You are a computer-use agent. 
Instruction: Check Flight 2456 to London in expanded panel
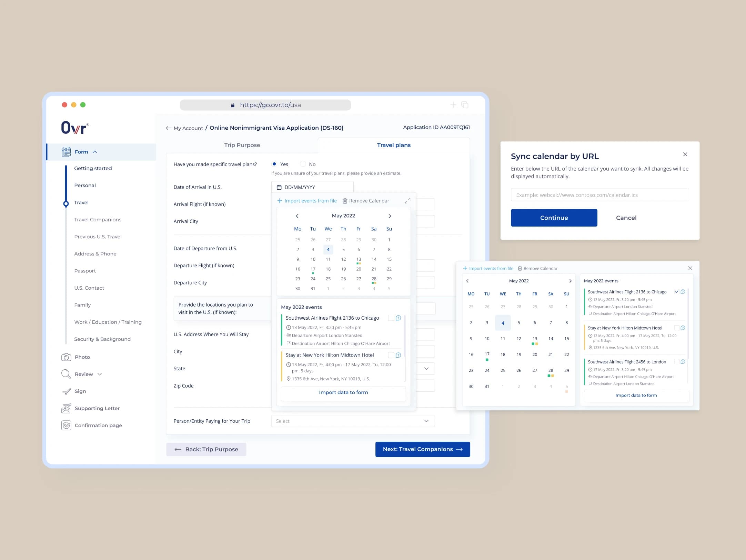[x=677, y=362]
